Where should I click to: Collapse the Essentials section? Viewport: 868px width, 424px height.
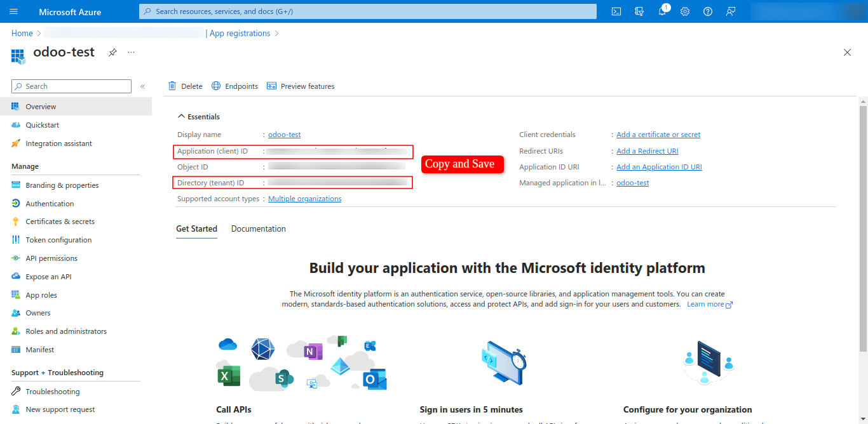[x=199, y=117]
